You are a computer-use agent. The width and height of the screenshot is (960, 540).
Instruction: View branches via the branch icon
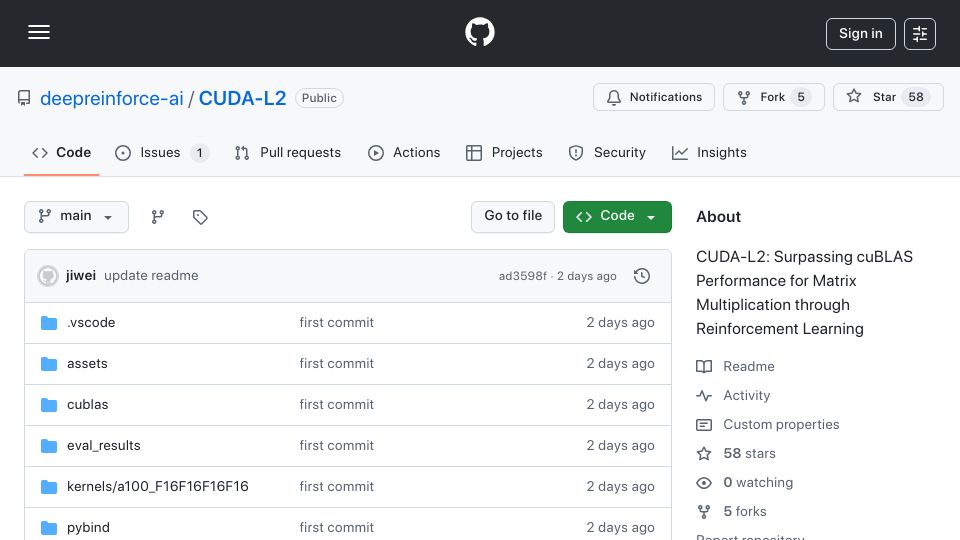pyautogui.click(x=158, y=217)
